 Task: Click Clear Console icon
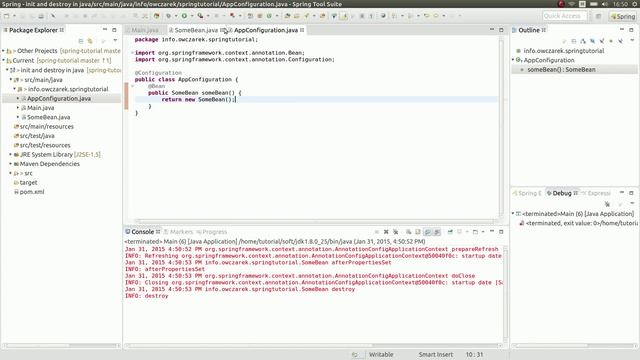pyautogui.click(x=408, y=232)
